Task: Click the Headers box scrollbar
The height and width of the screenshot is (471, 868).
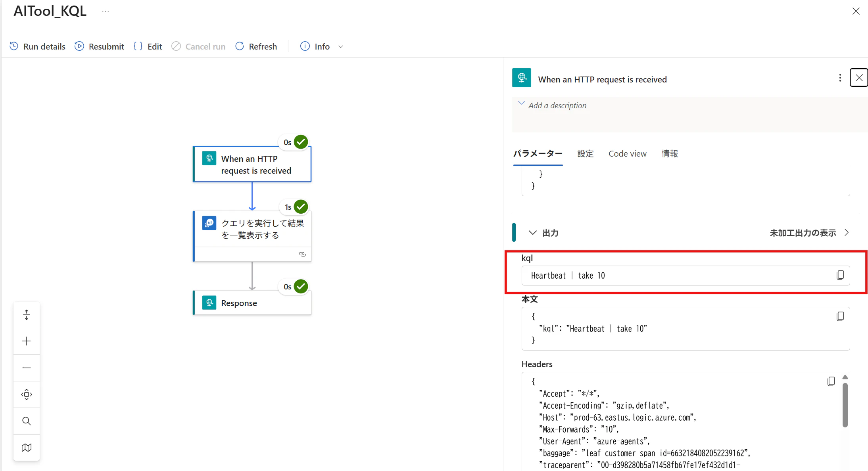Action: [845, 404]
